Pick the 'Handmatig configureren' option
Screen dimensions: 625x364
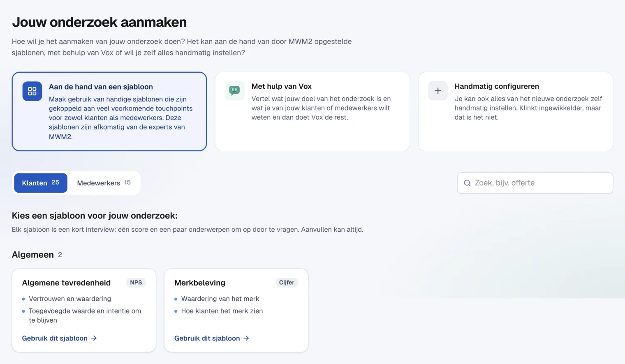click(516, 111)
